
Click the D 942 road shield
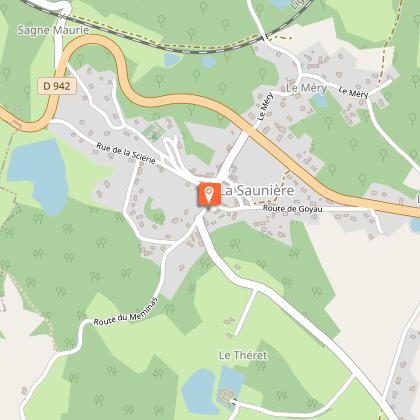57,86
